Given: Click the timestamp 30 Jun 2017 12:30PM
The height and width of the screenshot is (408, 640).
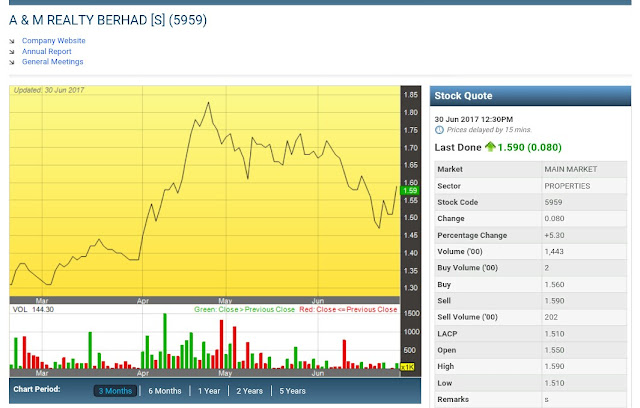Looking at the screenshot, I should tap(473, 120).
